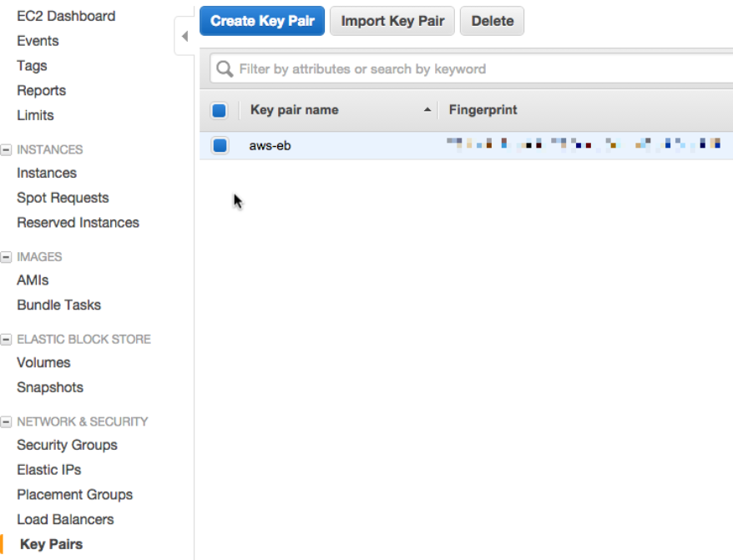Image resolution: width=733 pixels, height=560 pixels.
Task: Click the search magnifier icon in filter bar
Action: coord(224,69)
